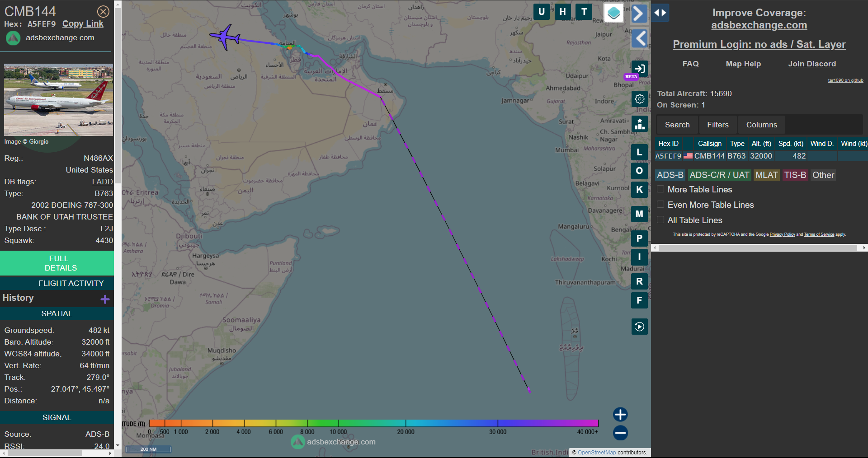Click the info panel horizontal scrollbar

pos(44,453)
